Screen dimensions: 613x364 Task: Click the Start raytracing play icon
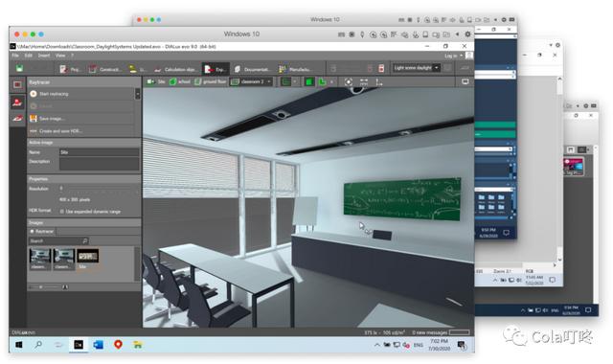[34, 94]
